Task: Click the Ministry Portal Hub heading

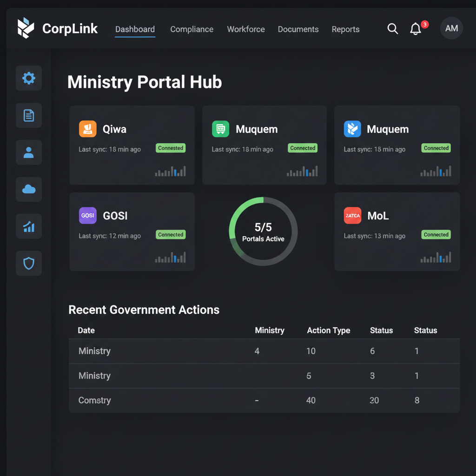Action: (x=145, y=82)
